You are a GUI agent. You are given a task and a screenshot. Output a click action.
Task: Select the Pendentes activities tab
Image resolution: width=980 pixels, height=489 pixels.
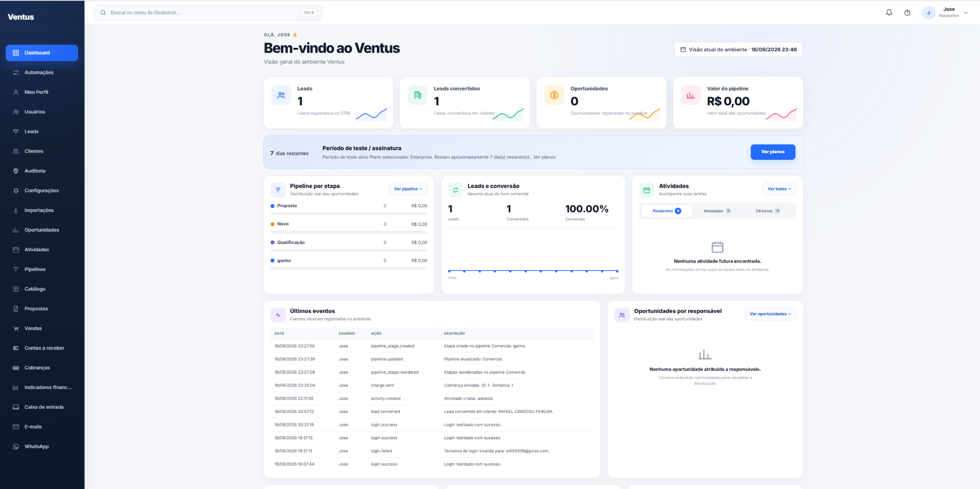[x=667, y=211]
